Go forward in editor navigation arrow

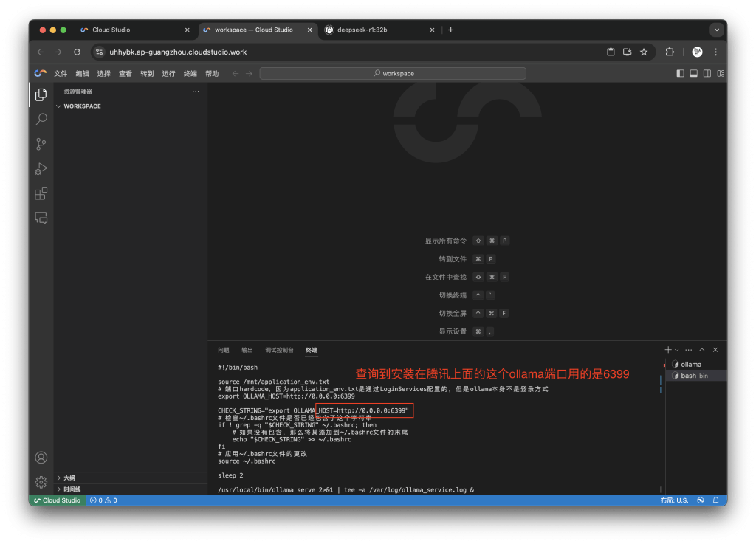coord(249,73)
